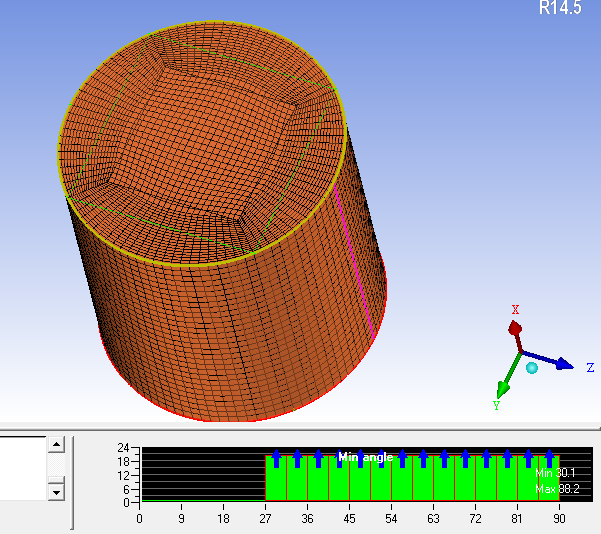This screenshot has height=534, width=601.
Task: Click the 'Min 30.1' value in the histogram
Action: [x=555, y=473]
